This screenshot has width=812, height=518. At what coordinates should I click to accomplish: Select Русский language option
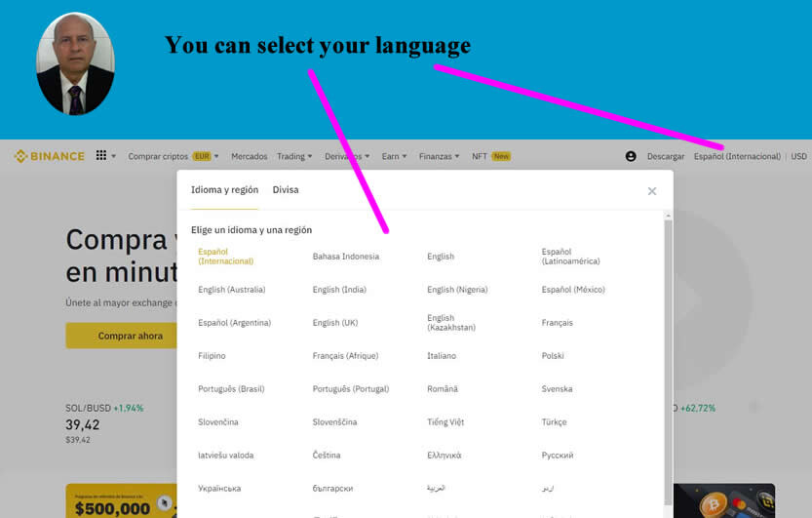[558, 456]
